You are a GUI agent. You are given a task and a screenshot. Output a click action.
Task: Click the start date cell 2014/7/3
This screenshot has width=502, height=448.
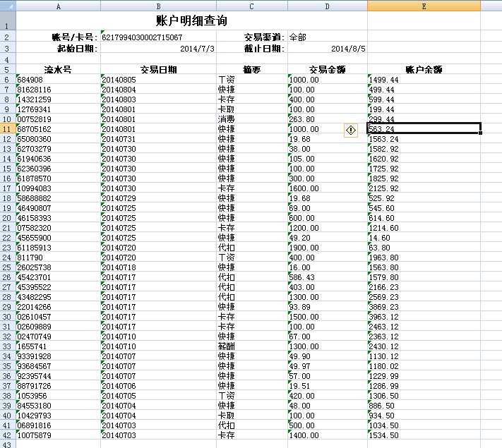coord(158,49)
